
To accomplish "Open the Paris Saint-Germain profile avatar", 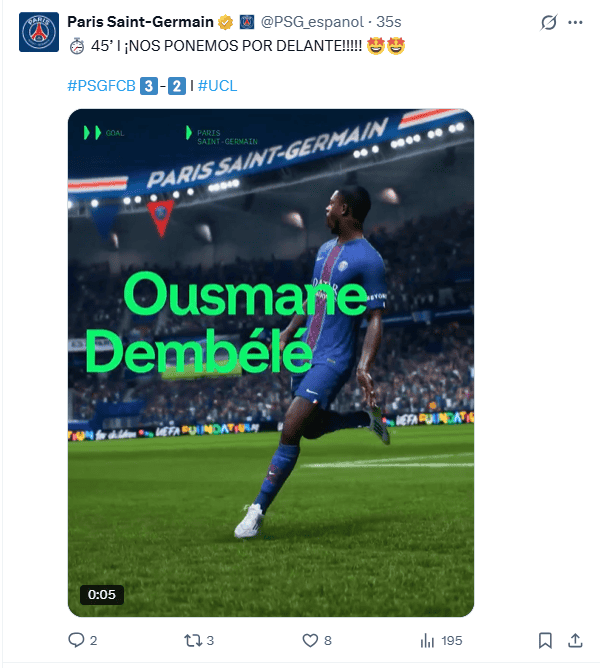I will click(x=39, y=32).
